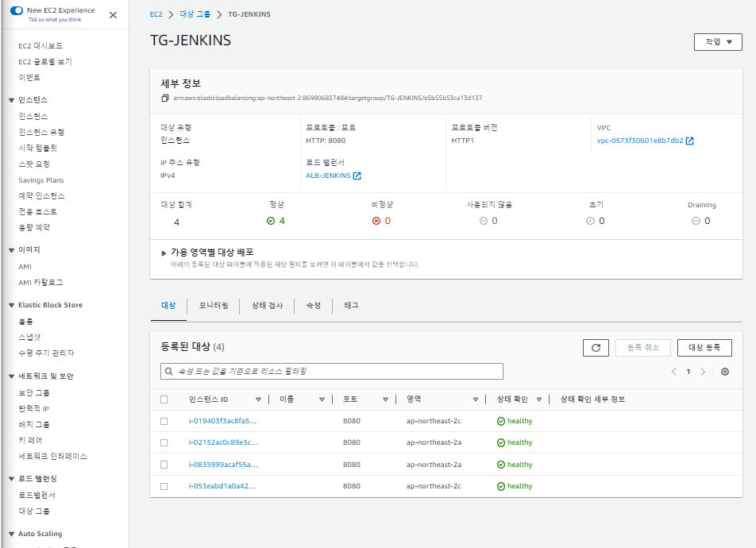This screenshot has width=756, height=548.
Task: Click the search magnifier icon
Action: click(168, 372)
